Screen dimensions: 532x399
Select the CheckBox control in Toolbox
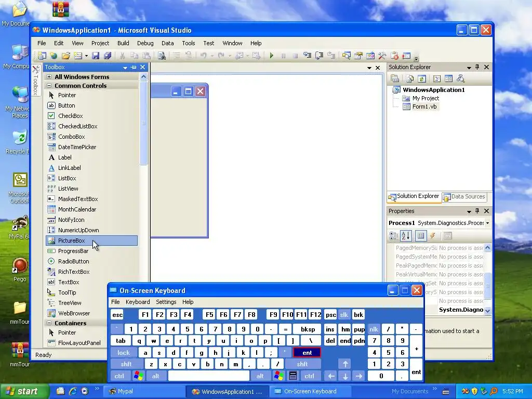pyautogui.click(x=91, y=116)
